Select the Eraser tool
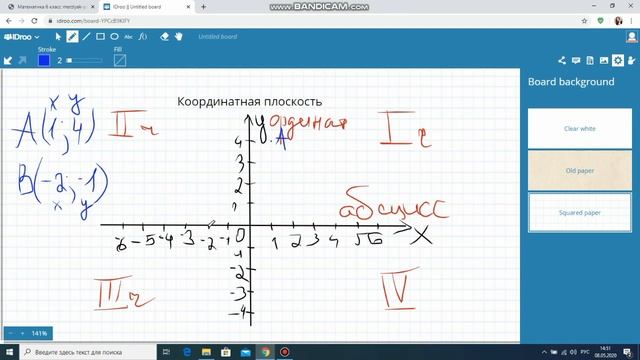Viewport: 640px width, 360px height. coord(164,37)
